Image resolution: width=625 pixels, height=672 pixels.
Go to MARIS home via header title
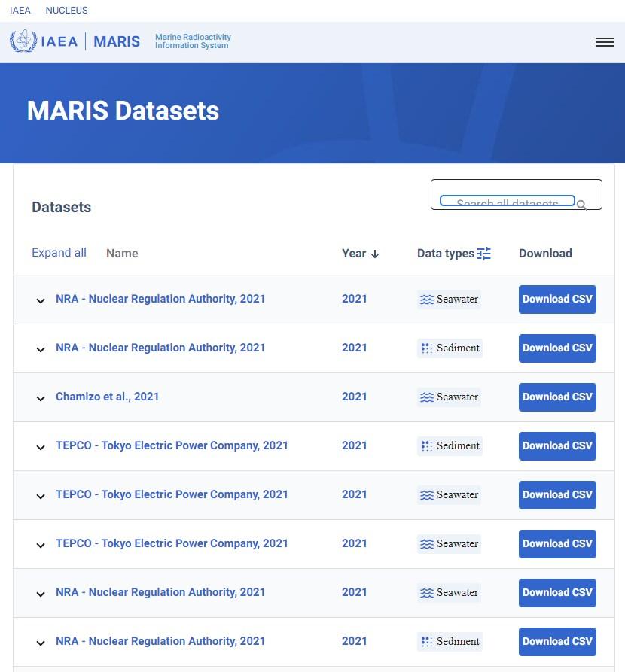tap(117, 41)
